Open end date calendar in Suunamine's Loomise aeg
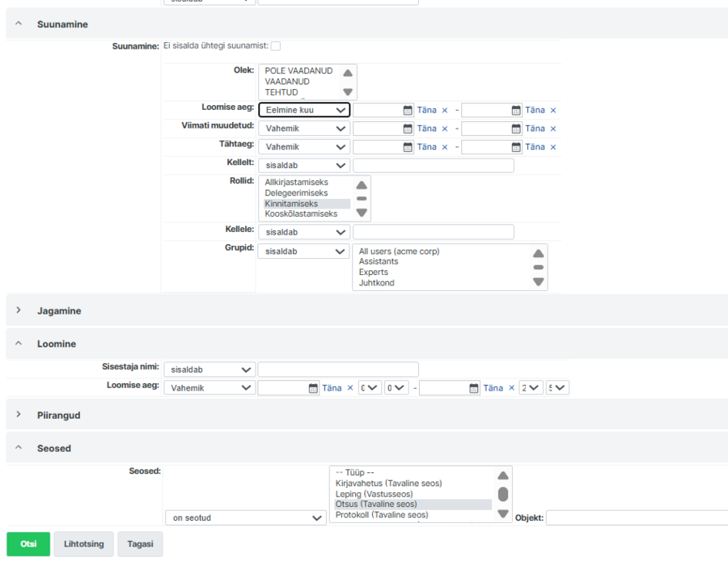The image size is (728, 566). (x=516, y=110)
